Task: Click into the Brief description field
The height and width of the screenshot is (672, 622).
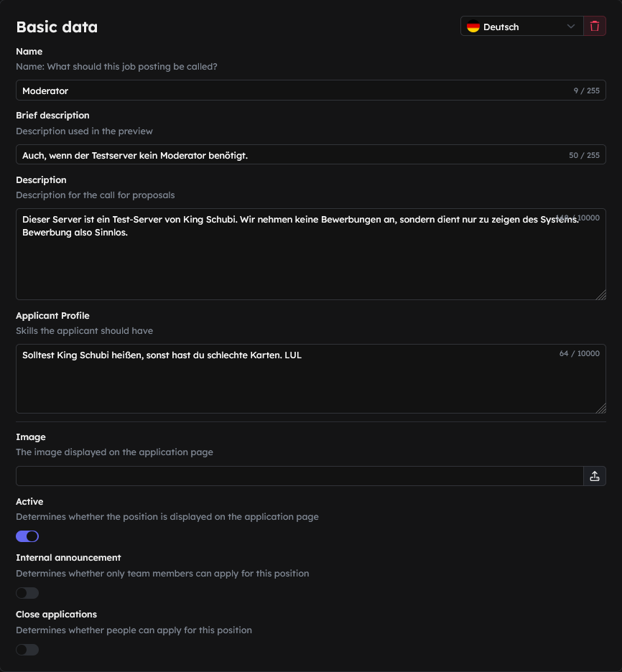Action: [311, 154]
